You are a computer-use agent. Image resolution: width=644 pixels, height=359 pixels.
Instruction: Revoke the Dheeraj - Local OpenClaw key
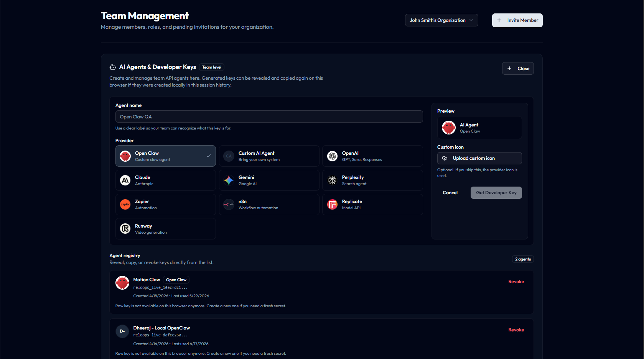516,330
